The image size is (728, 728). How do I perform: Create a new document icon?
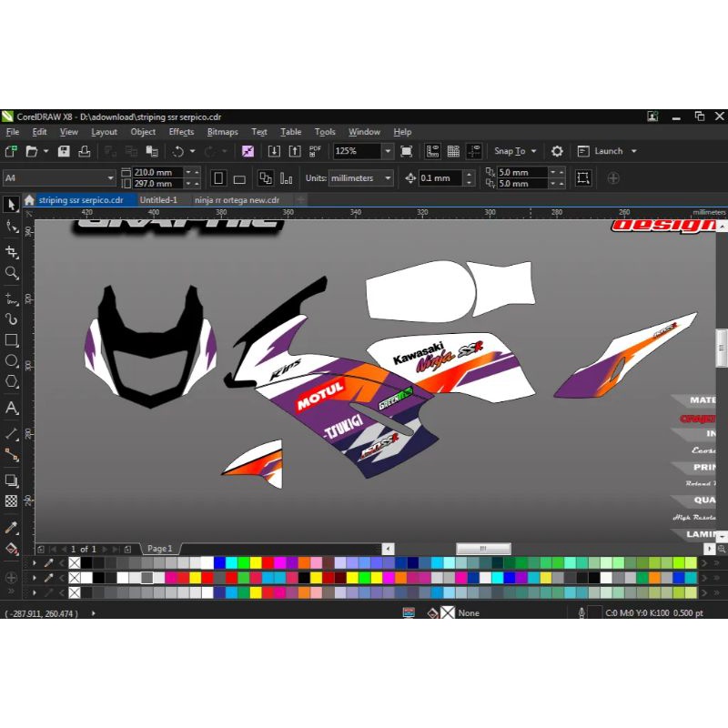11,151
